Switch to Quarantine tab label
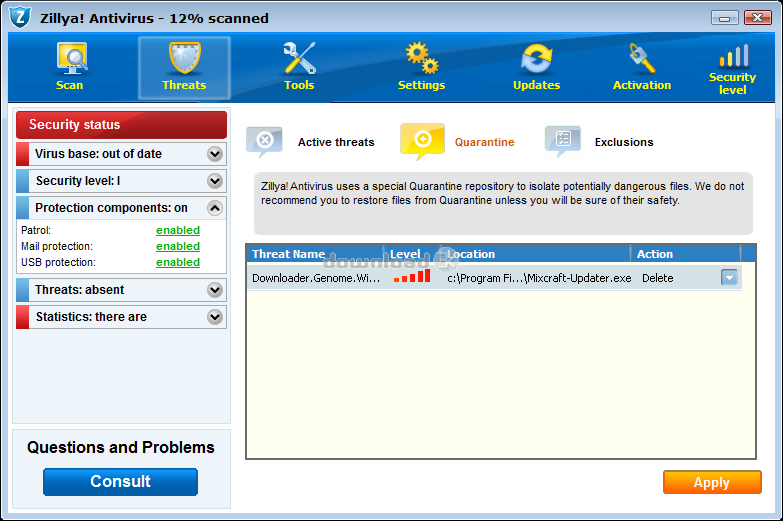Image resolution: width=783 pixels, height=521 pixels. pos(484,142)
